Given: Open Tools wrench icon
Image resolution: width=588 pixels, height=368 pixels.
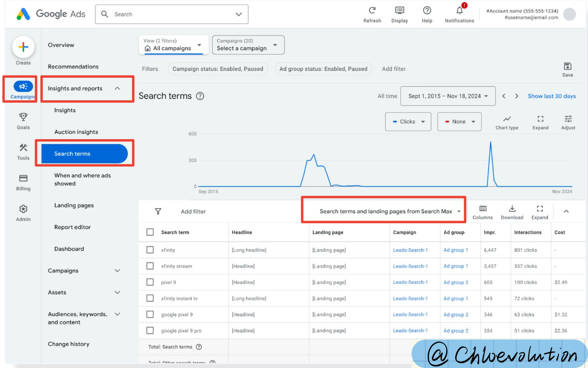Looking at the screenshot, I should (23, 148).
